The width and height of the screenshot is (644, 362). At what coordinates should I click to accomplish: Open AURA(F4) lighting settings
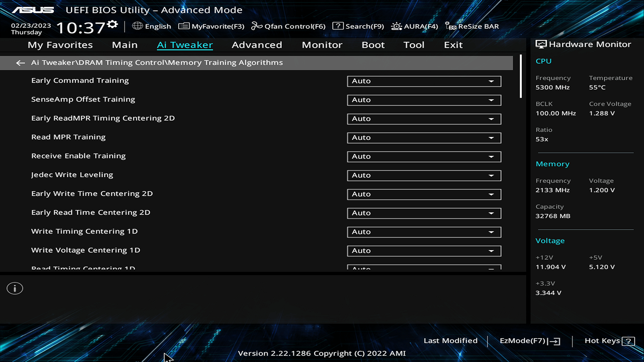pos(415,26)
